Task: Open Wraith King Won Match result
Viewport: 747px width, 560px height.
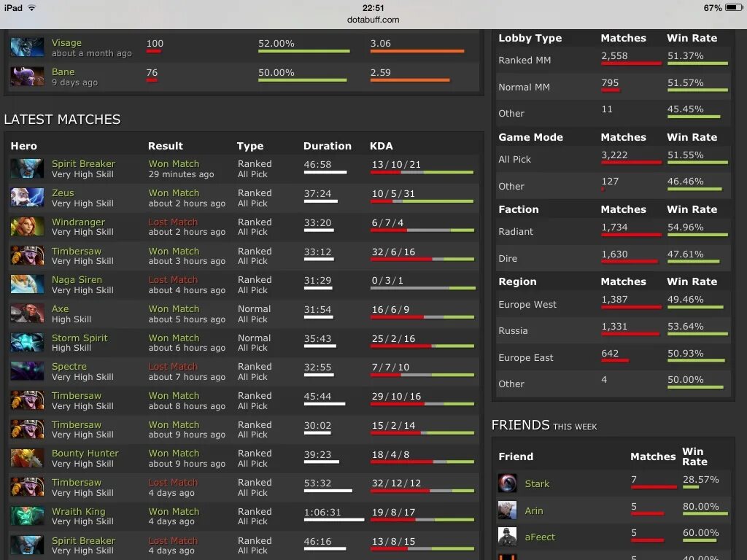Action: (174, 511)
